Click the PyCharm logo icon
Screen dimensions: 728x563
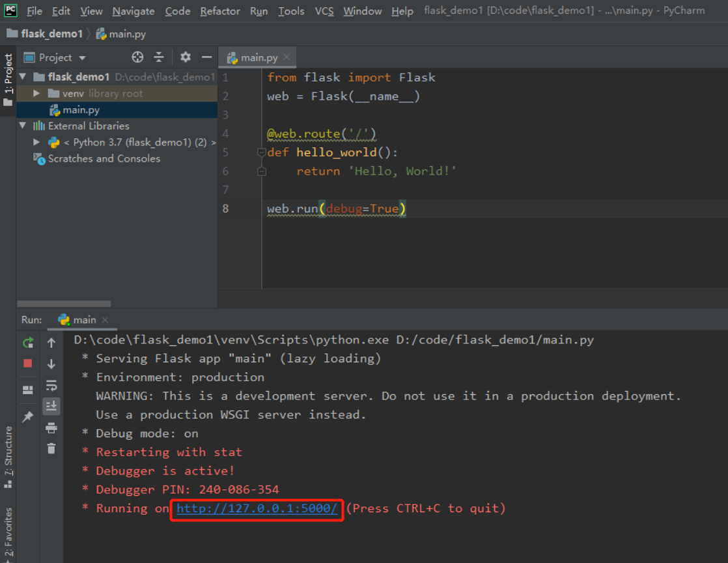point(10,10)
